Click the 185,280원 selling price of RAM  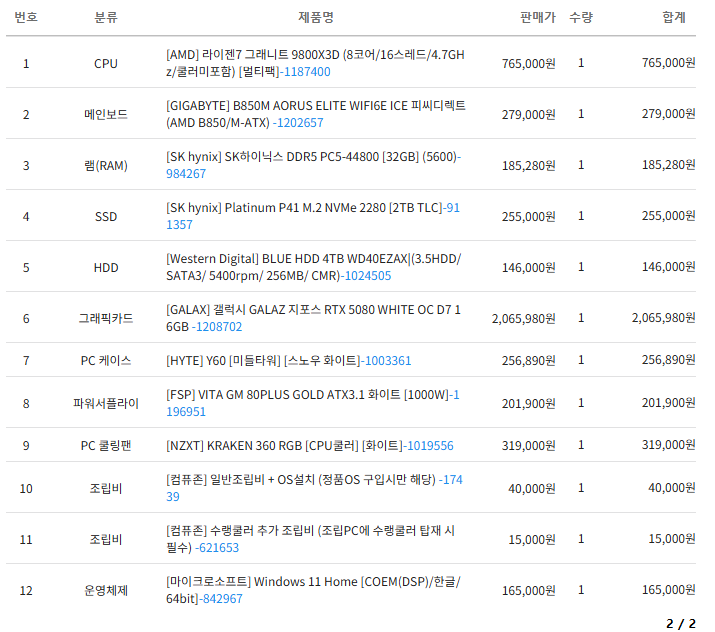(x=528, y=166)
